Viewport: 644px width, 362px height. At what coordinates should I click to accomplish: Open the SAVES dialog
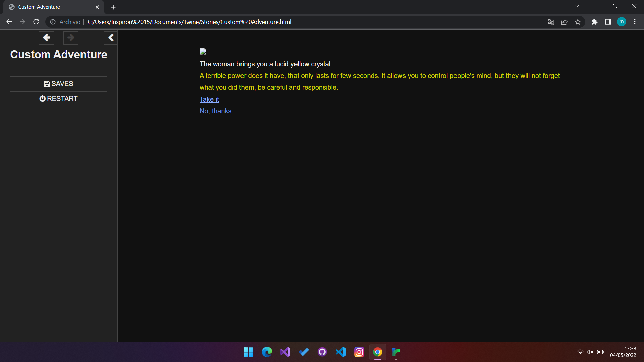[x=59, y=84]
